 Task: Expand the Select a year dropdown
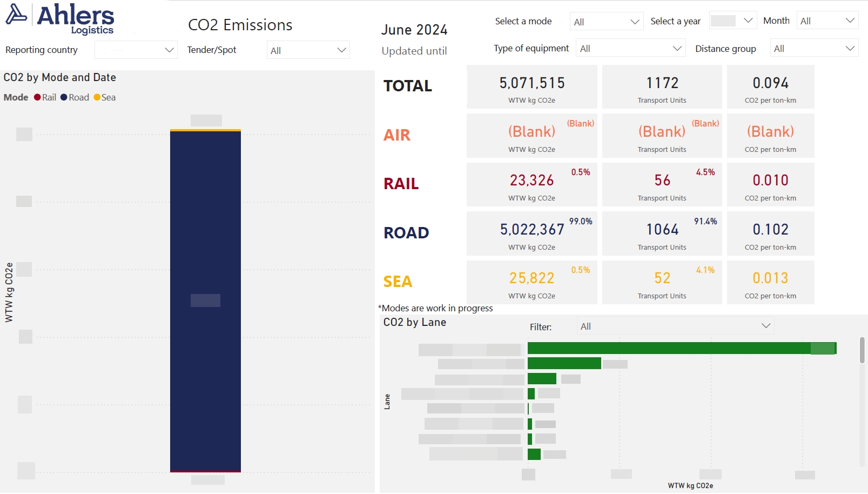tap(732, 21)
